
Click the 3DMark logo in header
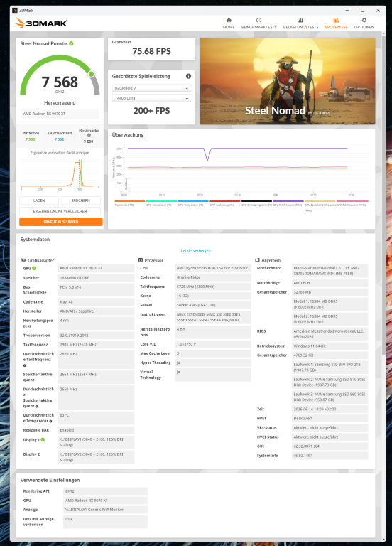[x=40, y=23]
